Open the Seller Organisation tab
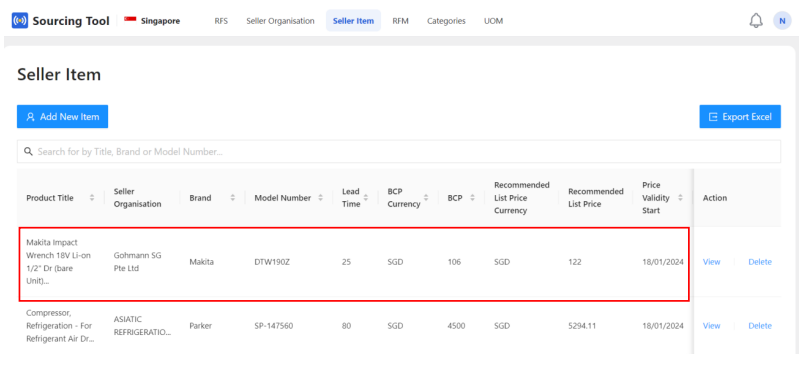801x379 pixels. coord(280,21)
